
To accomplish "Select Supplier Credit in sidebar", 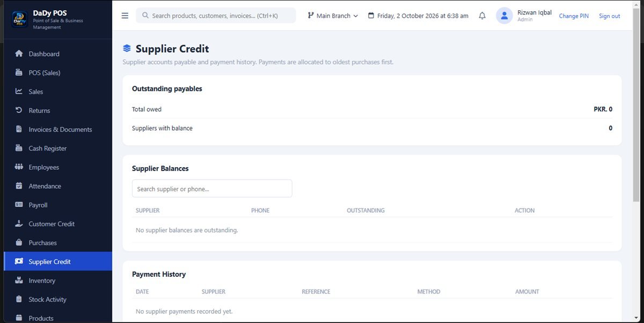I will pos(58,262).
